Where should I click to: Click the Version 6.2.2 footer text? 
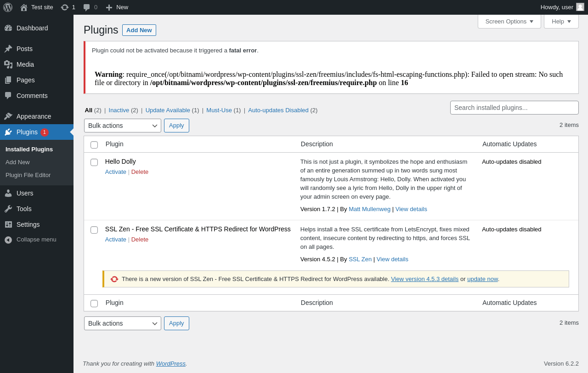click(561, 364)
